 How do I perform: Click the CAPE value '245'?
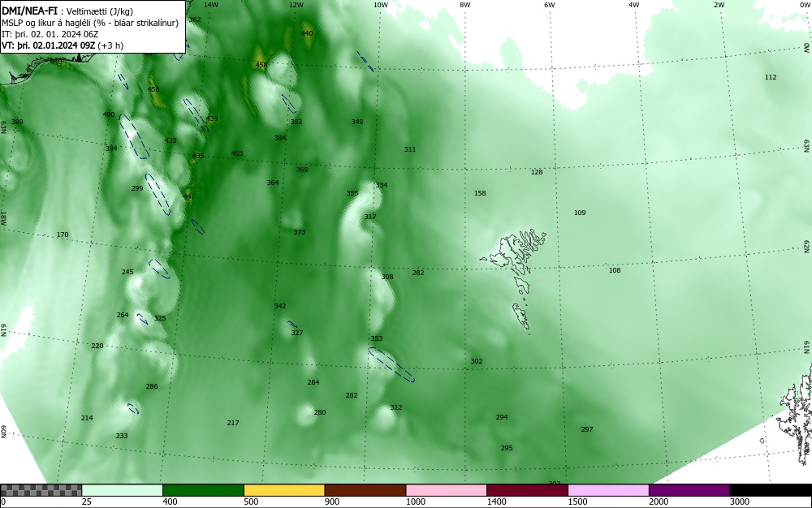point(127,272)
